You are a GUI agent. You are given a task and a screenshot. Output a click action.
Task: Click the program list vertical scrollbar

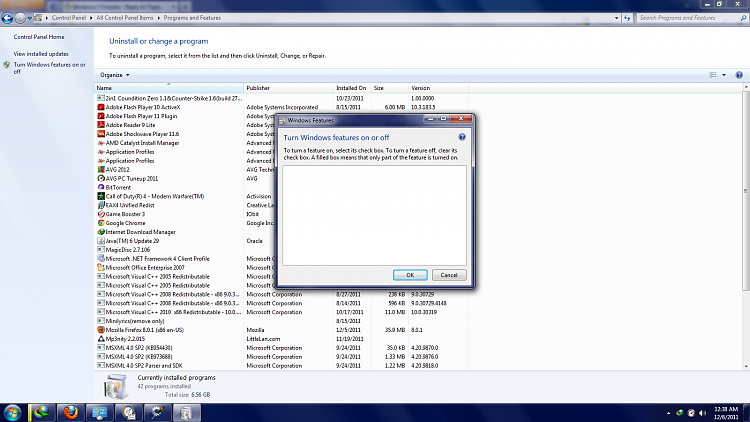tap(746, 190)
